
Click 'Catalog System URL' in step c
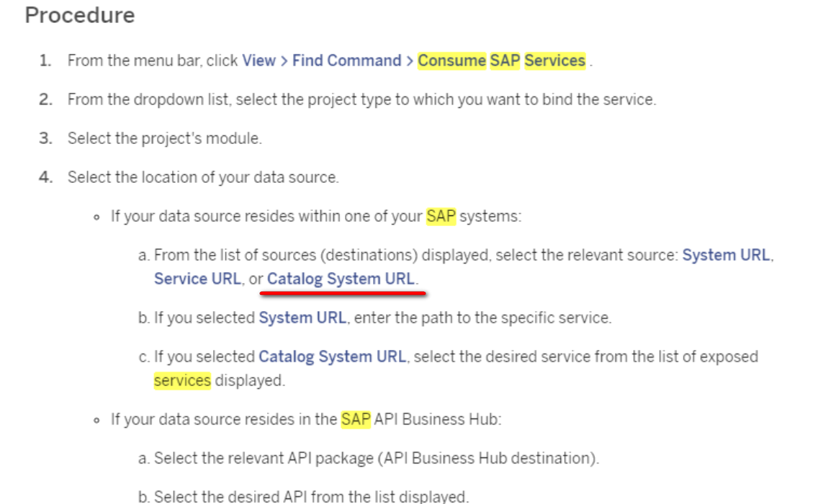(332, 356)
